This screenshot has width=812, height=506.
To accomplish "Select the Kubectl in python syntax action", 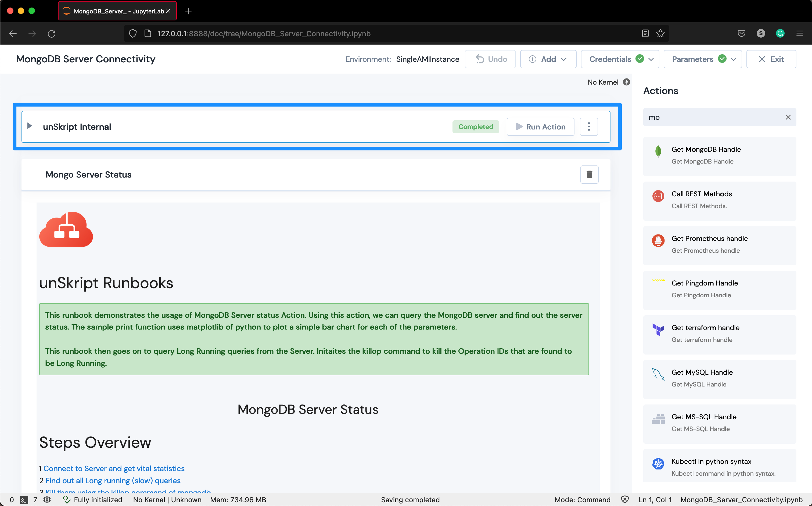I will tap(720, 465).
